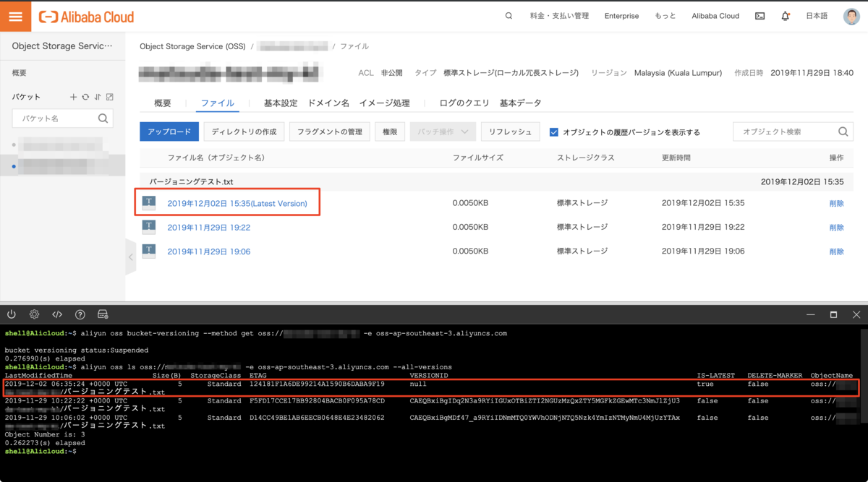868x482 pixels.
Task: Click the search icon in object search box
Action: coord(843,132)
